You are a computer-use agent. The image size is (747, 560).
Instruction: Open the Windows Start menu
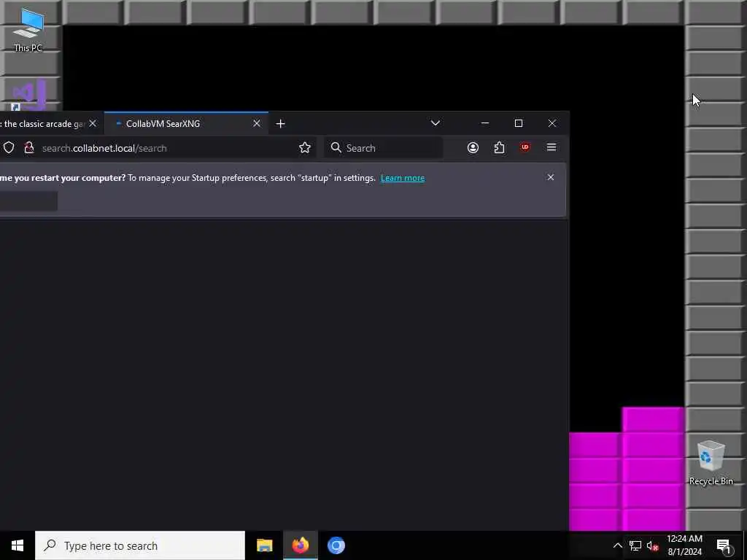click(18, 545)
